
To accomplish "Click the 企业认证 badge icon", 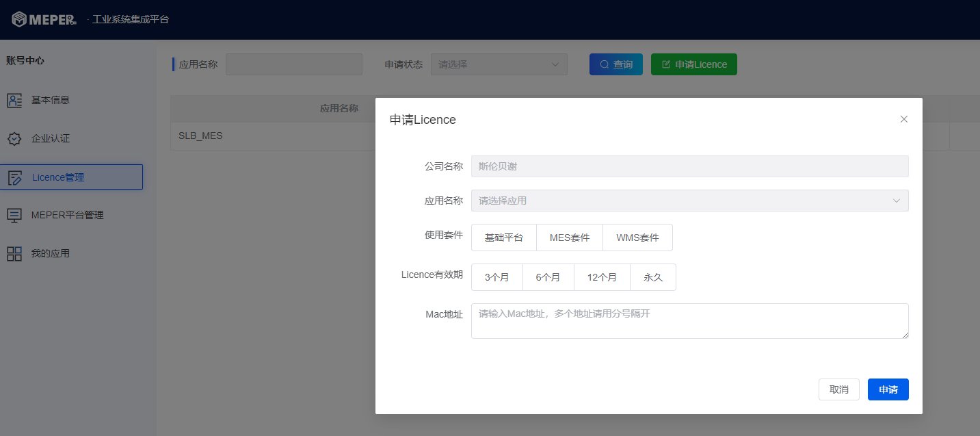I will tap(14, 139).
